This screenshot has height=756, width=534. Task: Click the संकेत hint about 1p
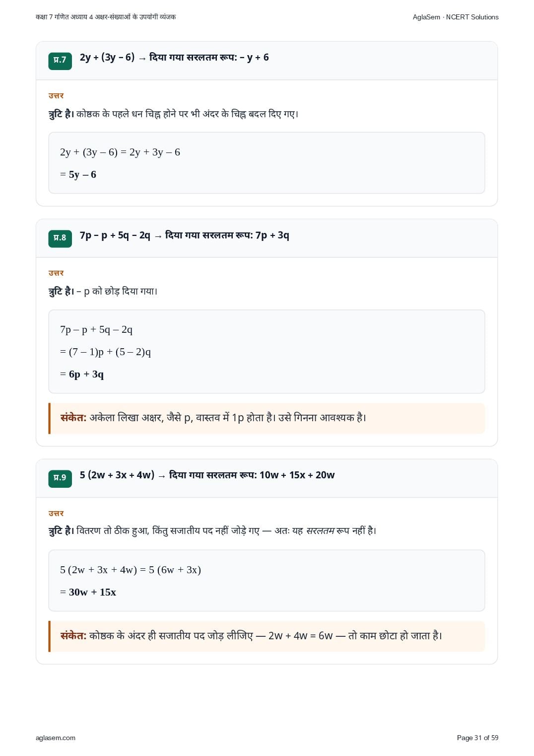click(267, 418)
